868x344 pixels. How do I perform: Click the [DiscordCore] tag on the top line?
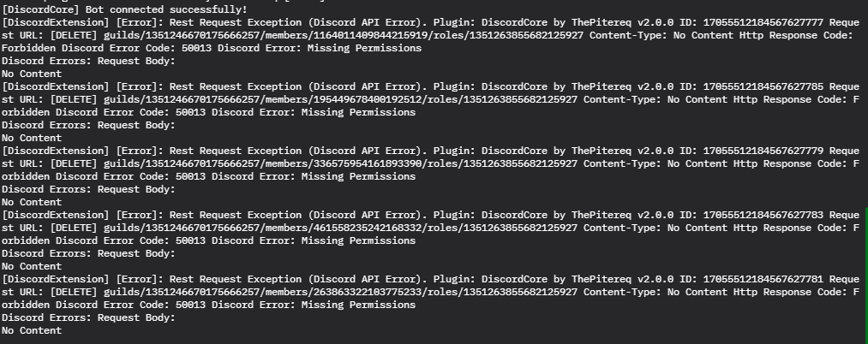pyautogui.click(x=40, y=9)
